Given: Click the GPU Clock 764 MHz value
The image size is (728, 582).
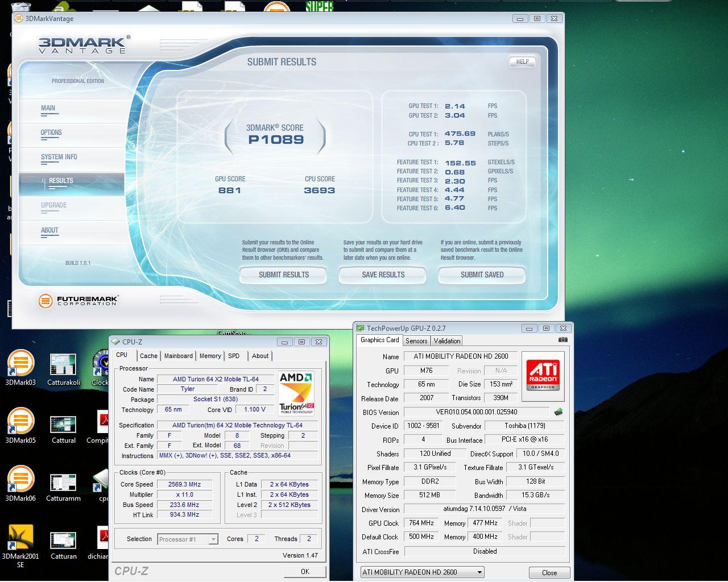Looking at the screenshot, I should tap(421, 523).
